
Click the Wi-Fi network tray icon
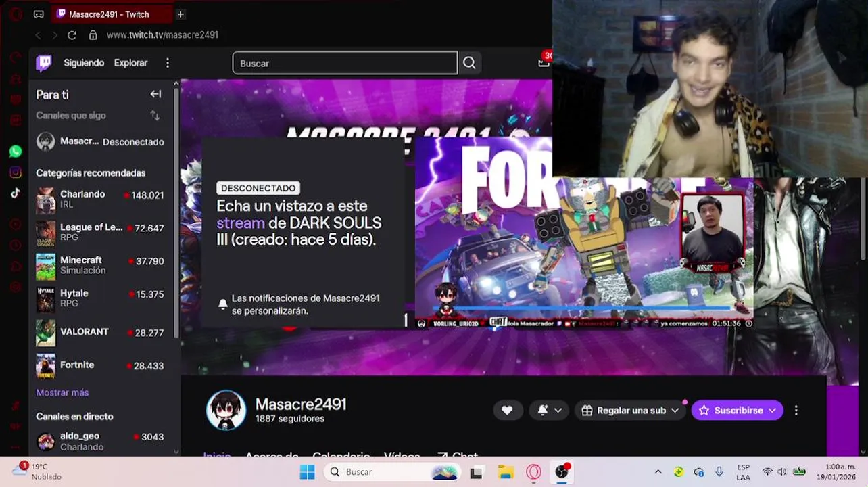[767, 472]
